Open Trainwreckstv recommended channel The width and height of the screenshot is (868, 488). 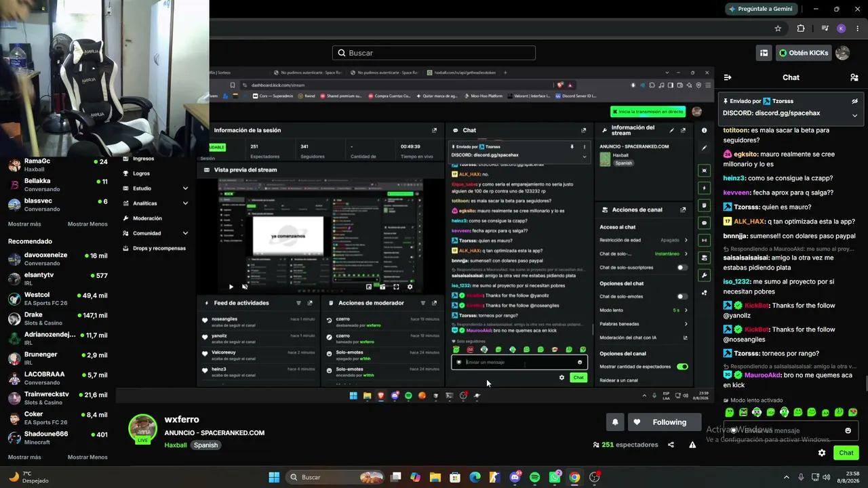tap(58, 398)
